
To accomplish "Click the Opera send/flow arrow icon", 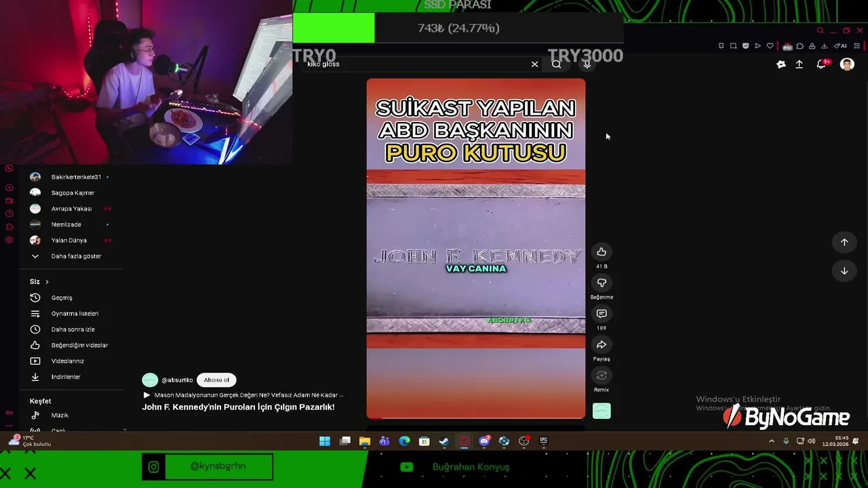I will pyautogui.click(x=757, y=46).
